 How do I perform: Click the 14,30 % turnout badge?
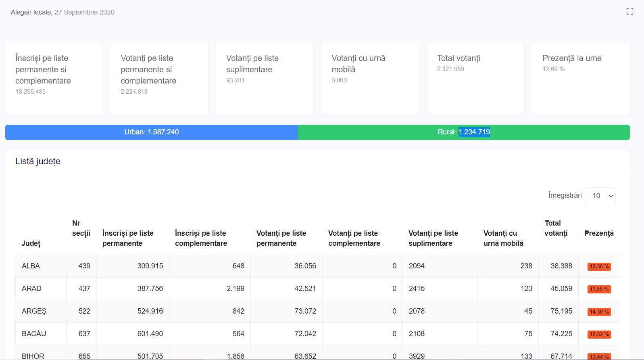pyautogui.click(x=599, y=312)
